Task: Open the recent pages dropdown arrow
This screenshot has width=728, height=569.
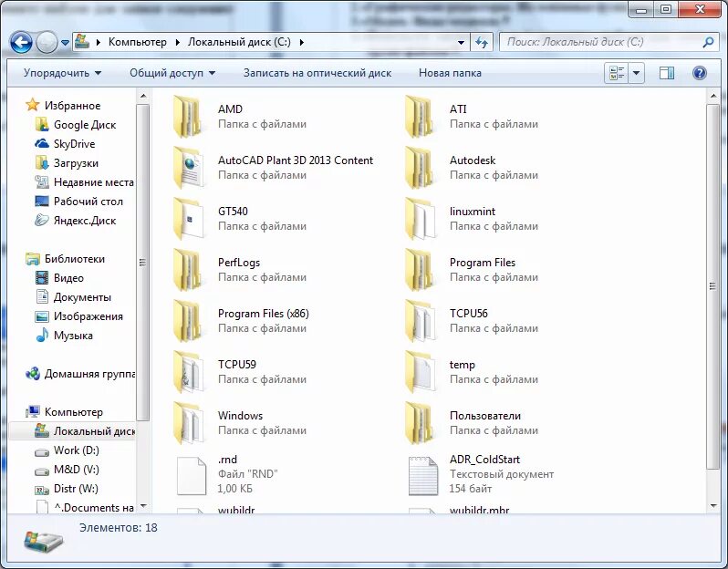Action: 65,43
